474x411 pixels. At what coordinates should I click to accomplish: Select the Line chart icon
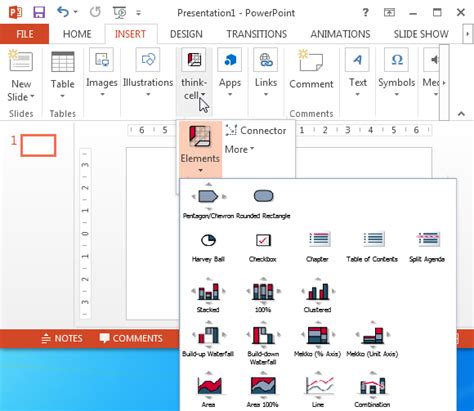pos(319,386)
